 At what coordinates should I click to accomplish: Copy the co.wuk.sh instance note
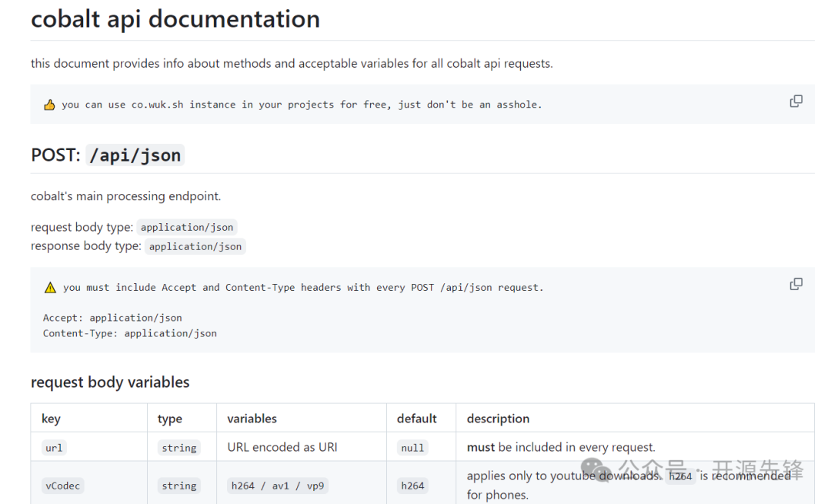point(796,101)
